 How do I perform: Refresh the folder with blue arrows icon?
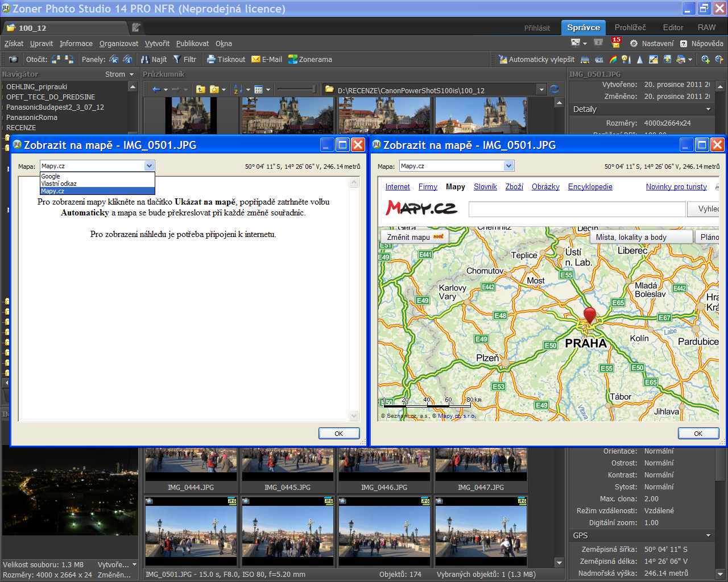[x=555, y=89]
